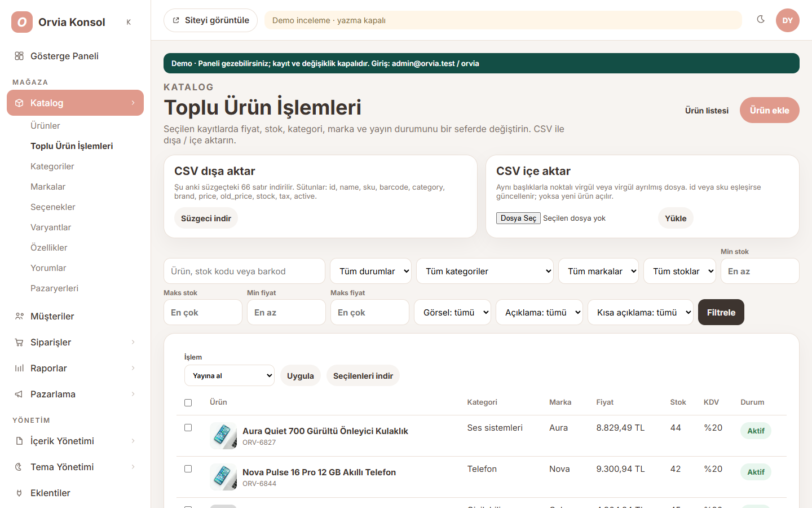The image size is (812, 508).
Task: Click the Tema Yönetimi palette icon
Action: [19, 467]
